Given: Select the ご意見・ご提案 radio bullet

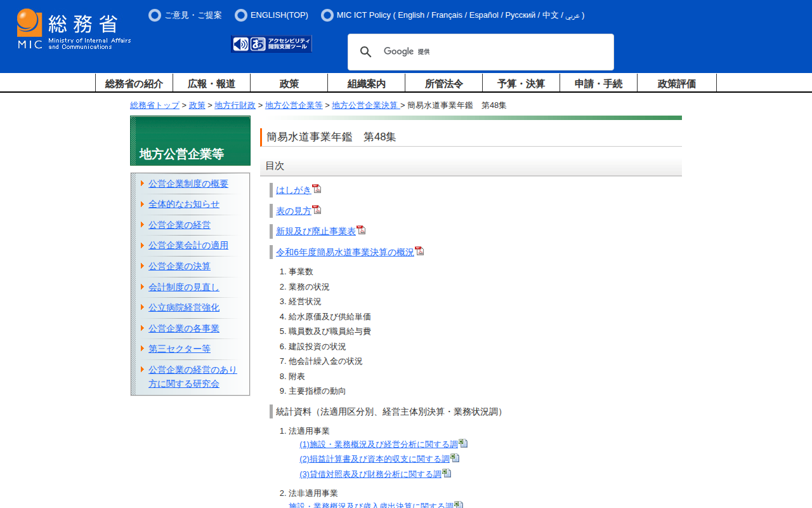Looking at the screenshot, I should coord(155,15).
